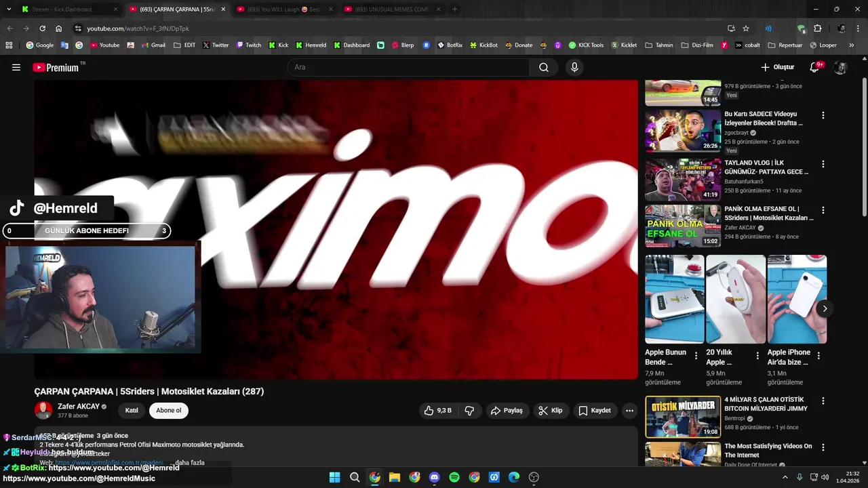The image size is (868, 488).
Task: Switch to You WILL Laugh tab
Action: pyautogui.click(x=283, y=9)
